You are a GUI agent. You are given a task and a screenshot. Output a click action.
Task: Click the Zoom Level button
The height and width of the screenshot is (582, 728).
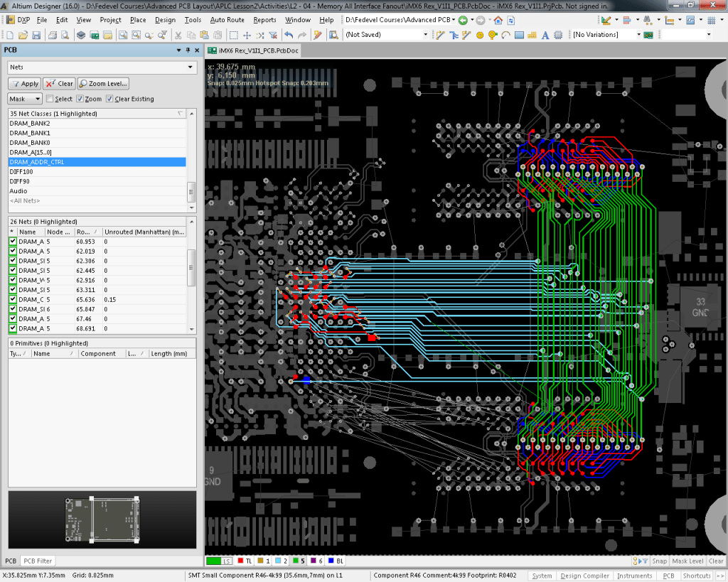[x=103, y=83]
